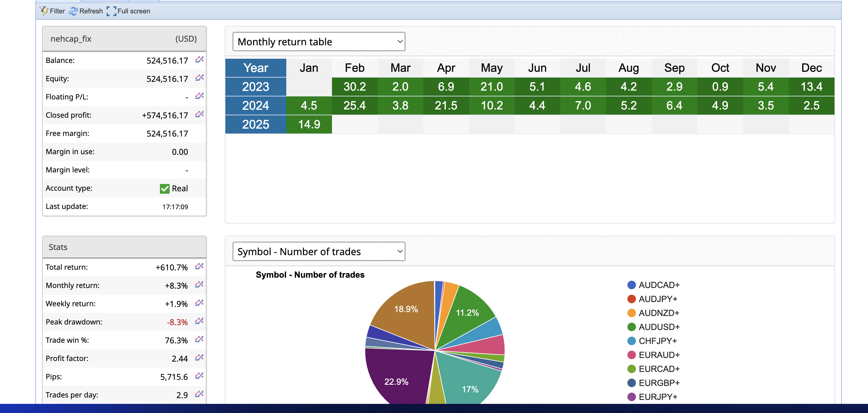Click chart icon beside Profit factor
The width and height of the screenshot is (868, 413).
[199, 358]
